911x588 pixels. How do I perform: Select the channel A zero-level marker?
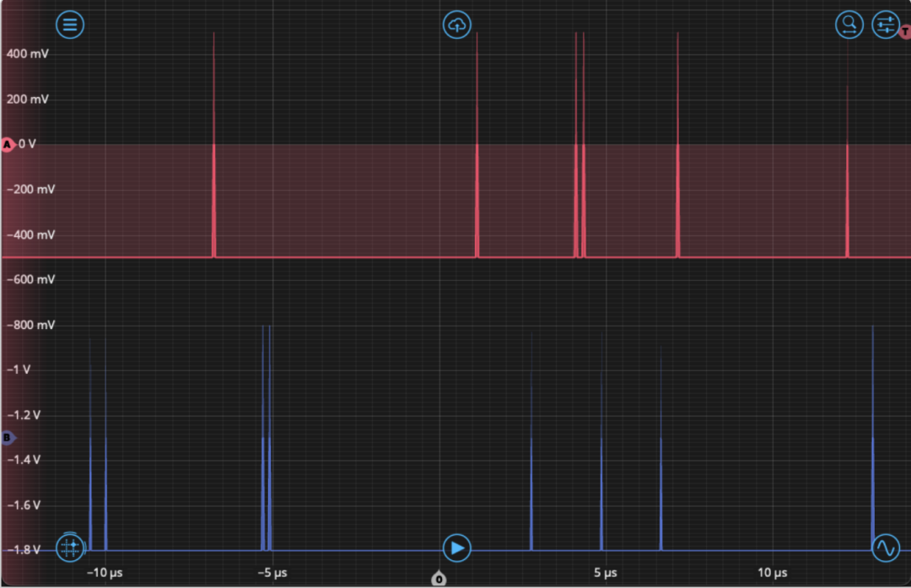pyautogui.click(x=8, y=145)
